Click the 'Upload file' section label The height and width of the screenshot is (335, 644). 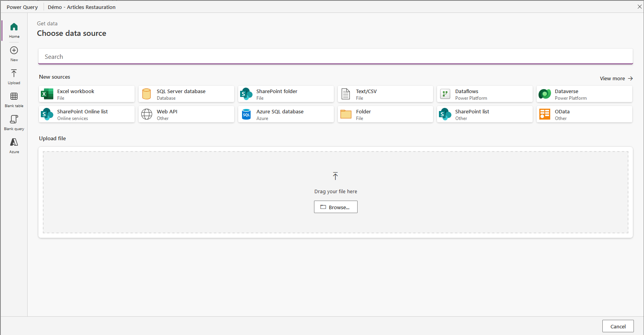pyautogui.click(x=53, y=138)
